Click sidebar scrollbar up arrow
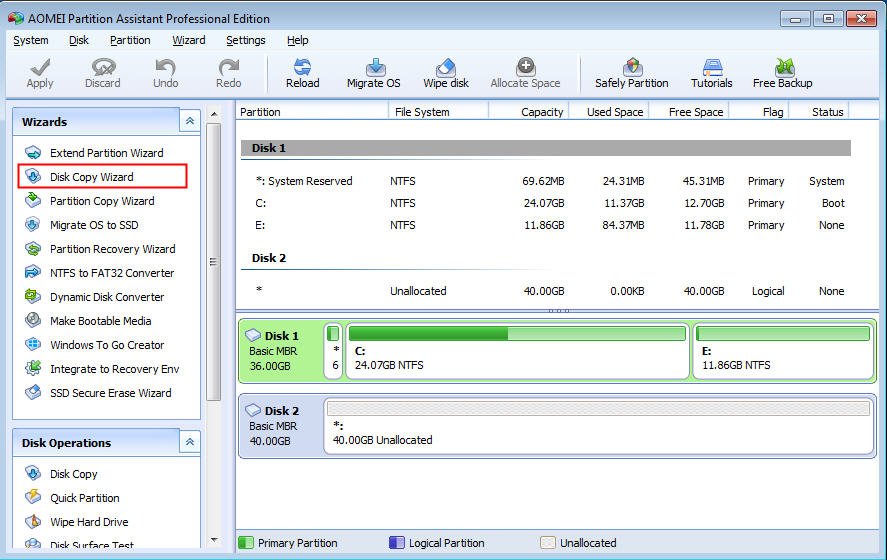The height and width of the screenshot is (560, 887). 214,114
